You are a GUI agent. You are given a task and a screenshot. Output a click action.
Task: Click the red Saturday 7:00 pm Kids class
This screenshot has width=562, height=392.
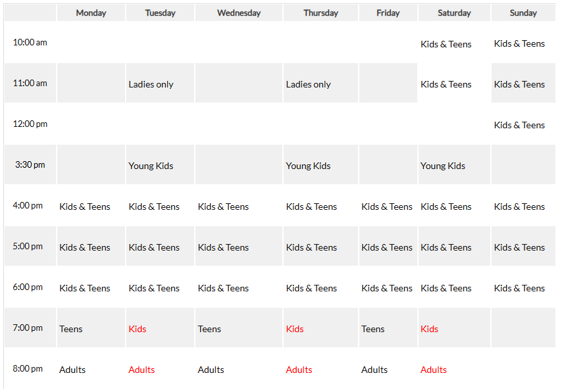(429, 329)
